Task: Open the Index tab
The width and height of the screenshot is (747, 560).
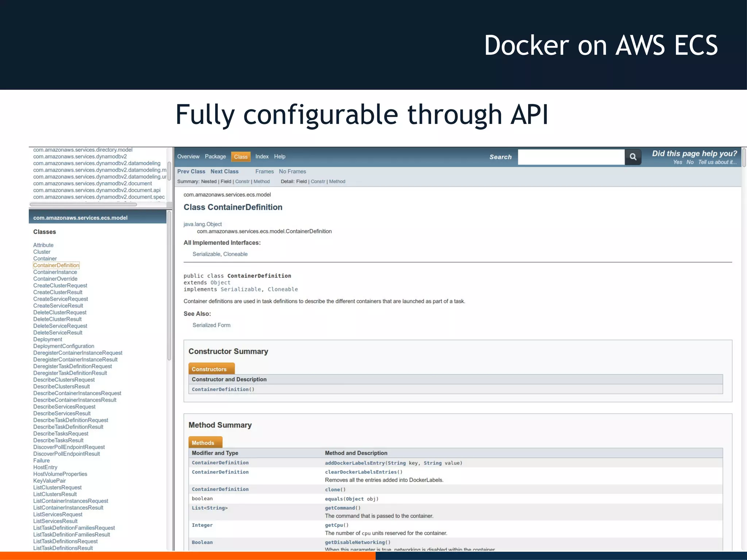Action: [x=262, y=156]
